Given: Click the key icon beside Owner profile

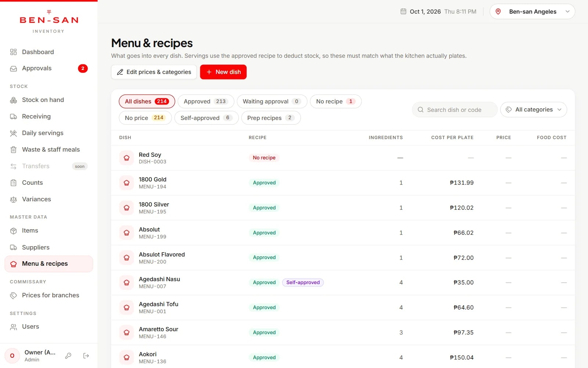Looking at the screenshot, I should coord(68,355).
